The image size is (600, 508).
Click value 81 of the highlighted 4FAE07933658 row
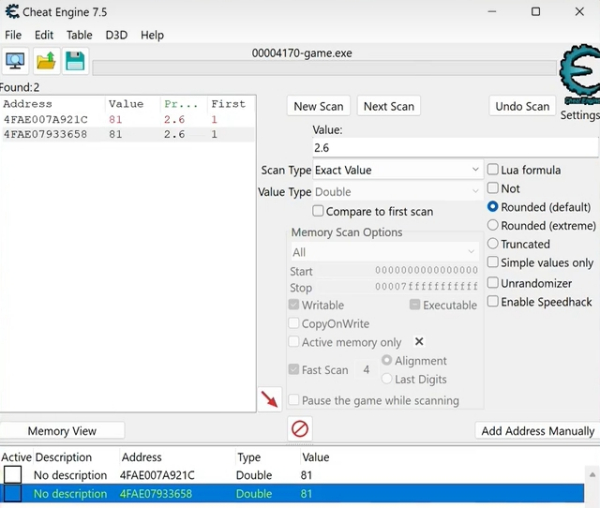[x=306, y=494]
